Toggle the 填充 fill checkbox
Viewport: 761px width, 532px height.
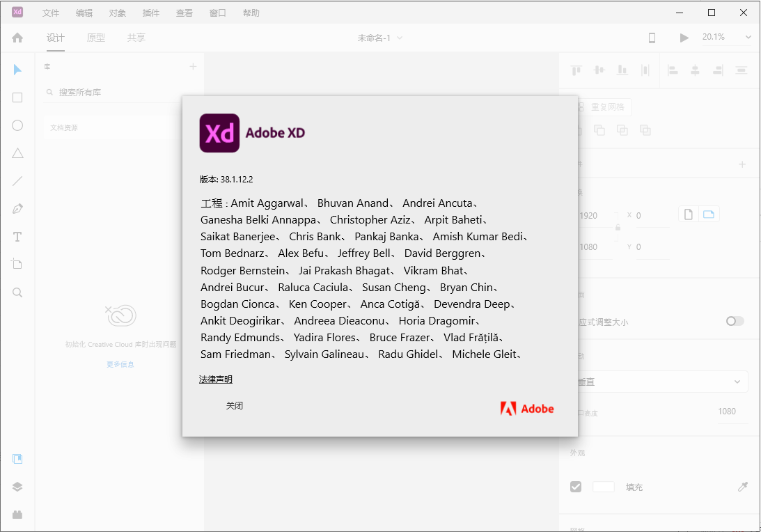point(576,487)
